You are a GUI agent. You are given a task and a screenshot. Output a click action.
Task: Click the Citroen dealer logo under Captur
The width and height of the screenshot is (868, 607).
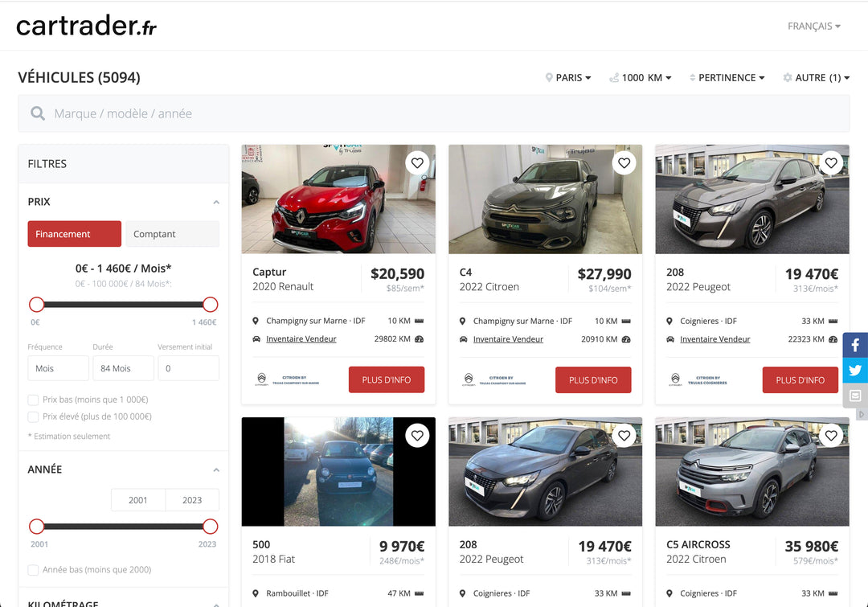click(x=287, y=380)
